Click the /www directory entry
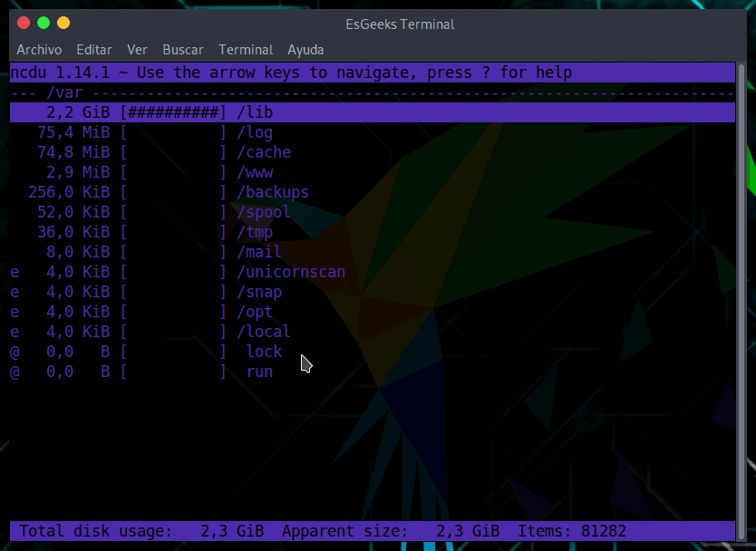Viewport: 756px width, 551px height. pos(255,172)
